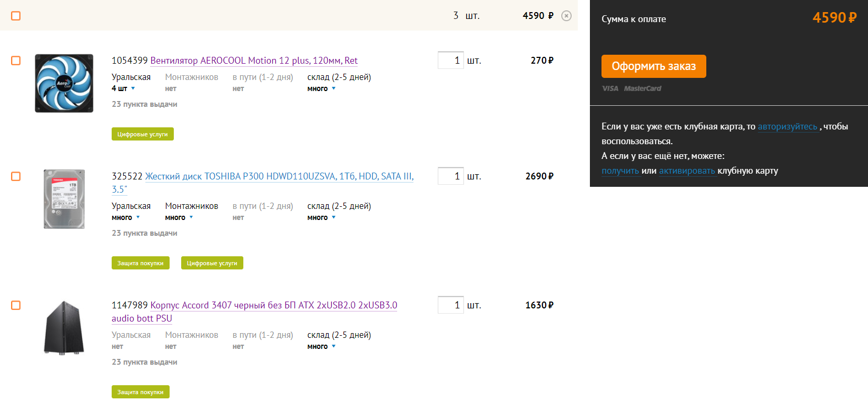Select the Accord case item checkbox

(x=16, y=305)
